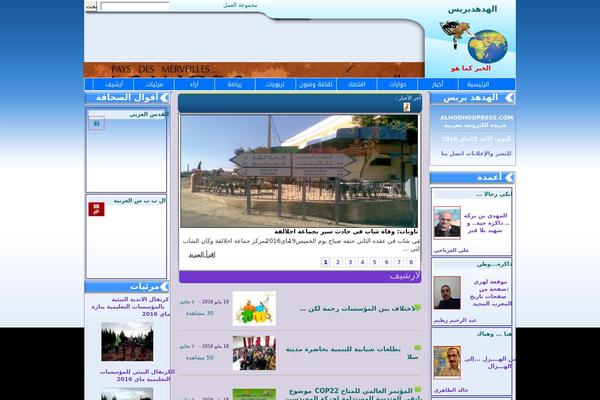Click the القدس العربي feed icon
Image resolution: width=600 pixels, height=400 pixels.
point(96,124)
